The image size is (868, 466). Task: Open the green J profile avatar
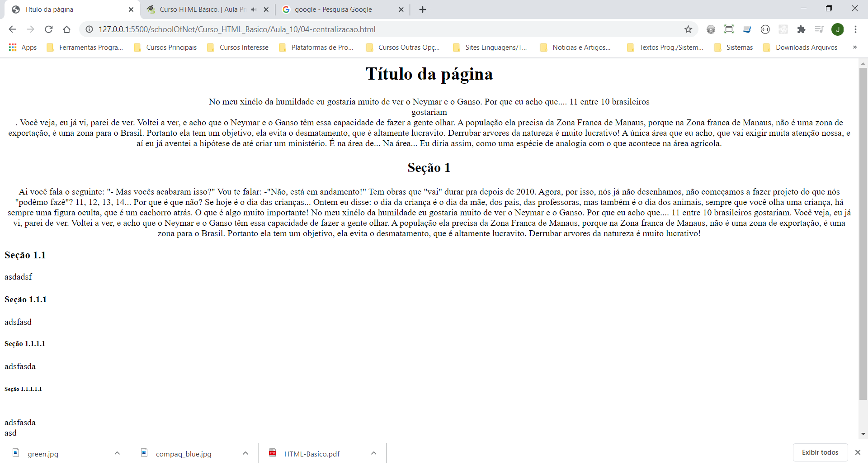(837, 29)
